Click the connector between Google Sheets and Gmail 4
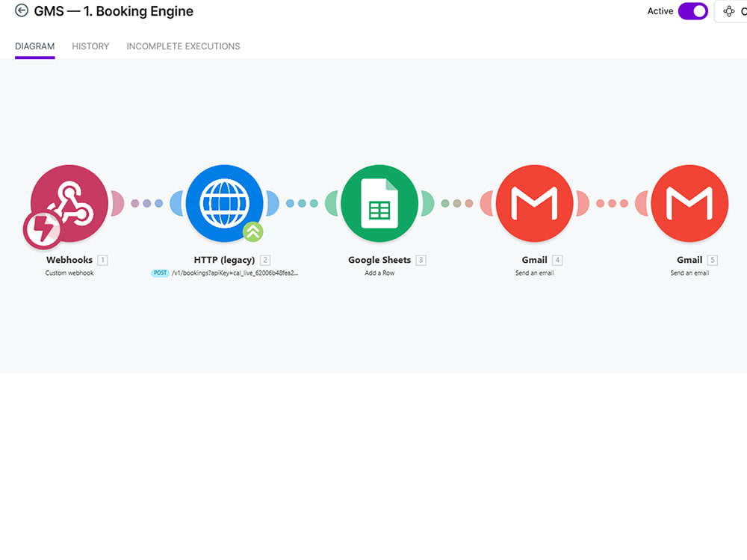 click(457, 203)
